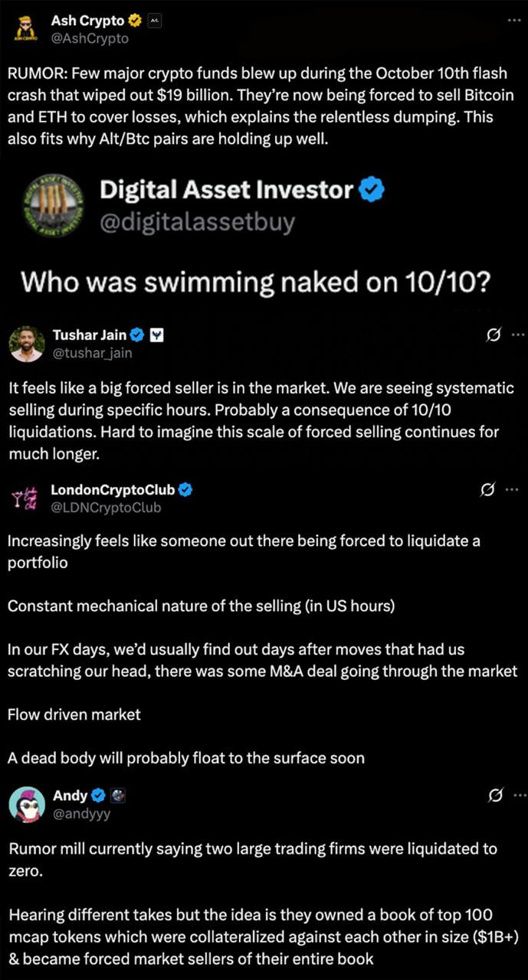Click the Grok icon on Andy's post

(494, 796)
